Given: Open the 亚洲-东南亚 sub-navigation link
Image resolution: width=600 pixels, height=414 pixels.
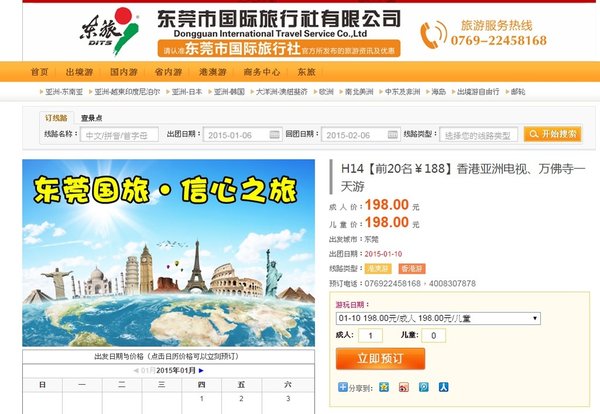Looking at the screenshot, I should (64, 92).
